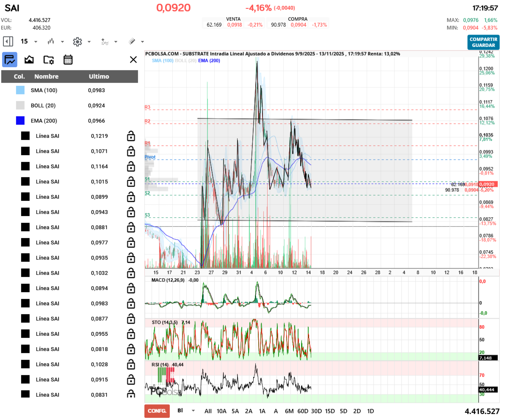
Task: Open the candlestick chart type icon
Action: pos(51,41)
